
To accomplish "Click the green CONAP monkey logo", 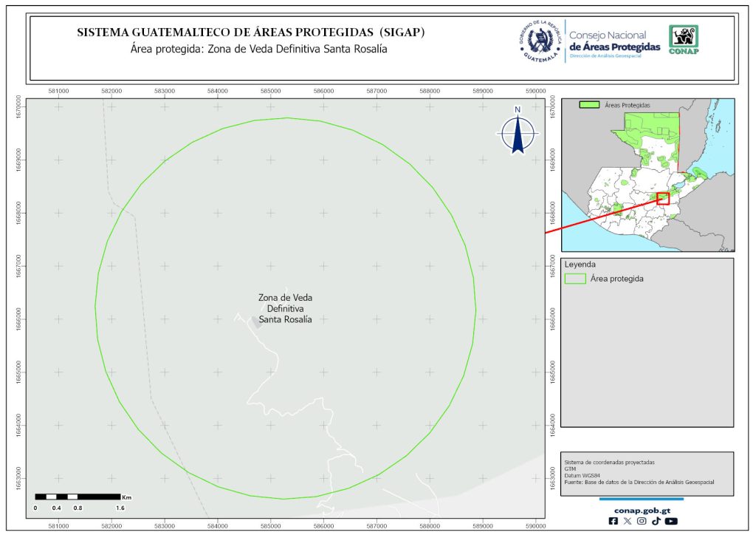I will tap(683, 40).
